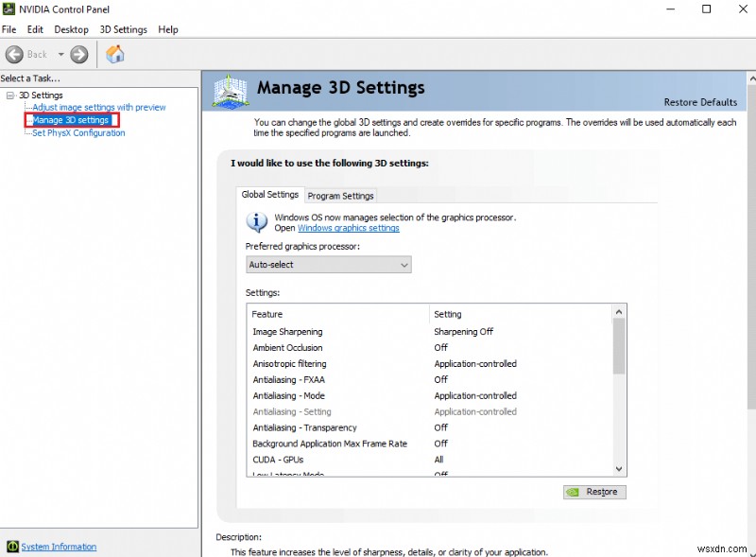Click the NVIDIA logo in the title bar
The image size is (756, 557).
[x=9, y=9]
